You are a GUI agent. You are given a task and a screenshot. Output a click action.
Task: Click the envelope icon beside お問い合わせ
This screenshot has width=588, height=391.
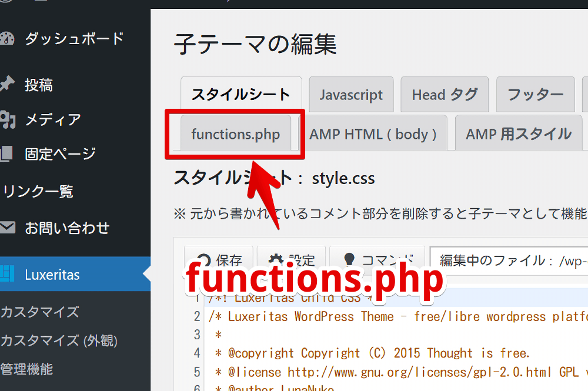(7, 227)
